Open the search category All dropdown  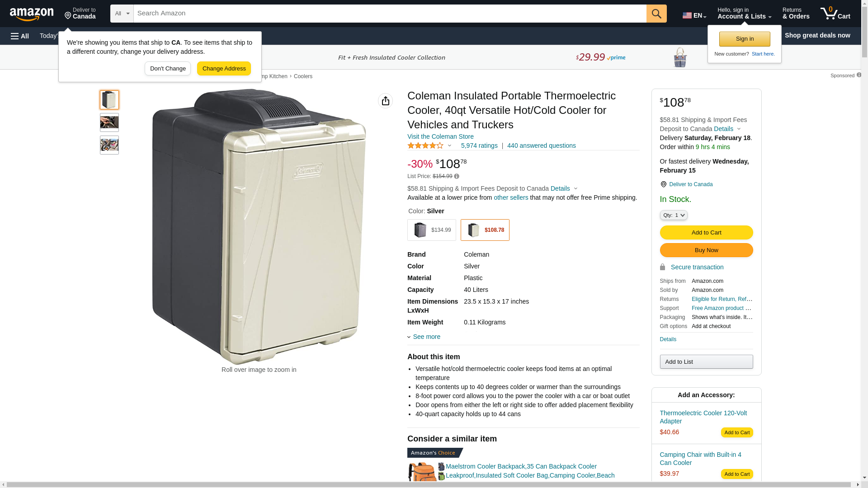pyautogui.click(x=122, y=14)
